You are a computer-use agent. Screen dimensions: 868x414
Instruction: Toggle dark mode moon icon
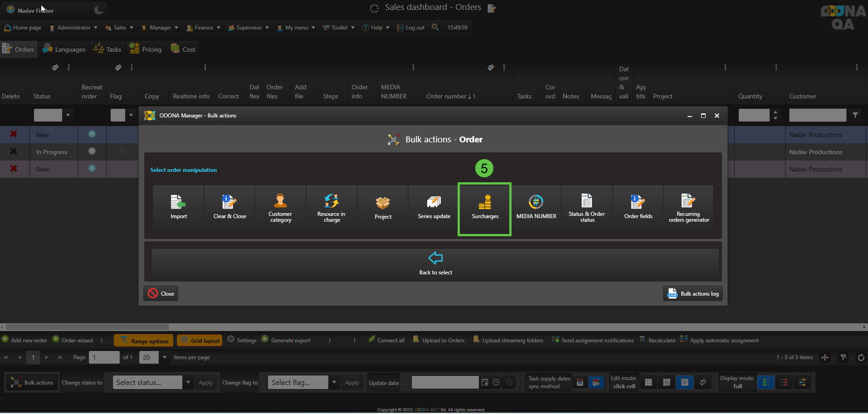click(99, 9)
